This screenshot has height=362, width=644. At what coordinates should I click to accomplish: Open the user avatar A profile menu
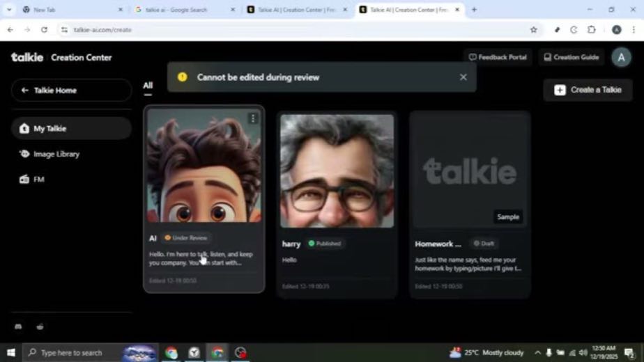[x=621, y=58]
